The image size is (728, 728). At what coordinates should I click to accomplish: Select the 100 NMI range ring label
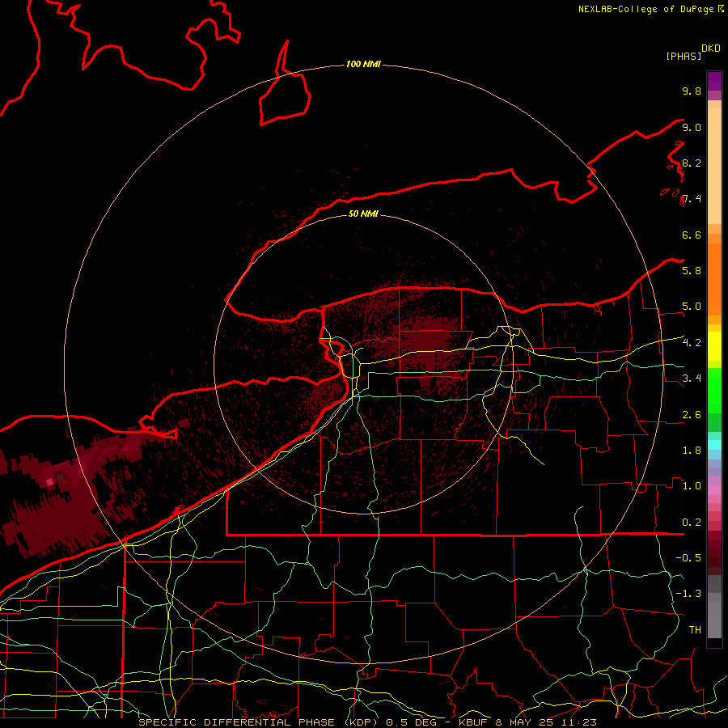point(363,64)
